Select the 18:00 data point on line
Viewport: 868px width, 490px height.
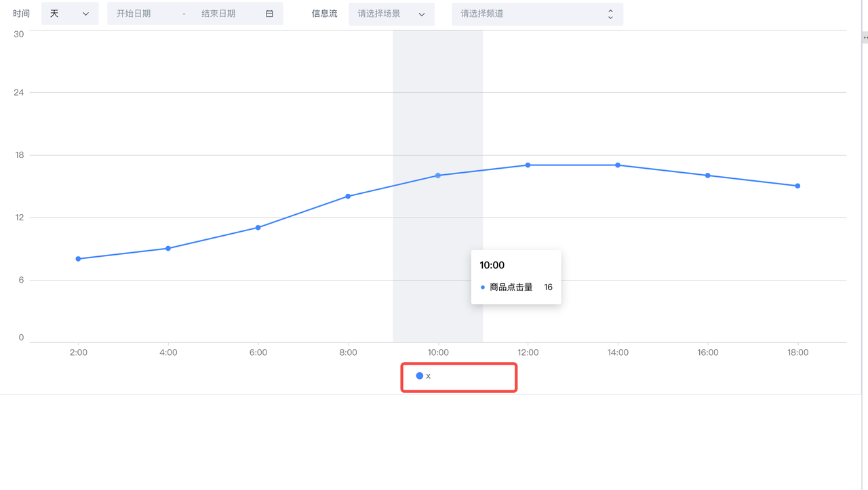797,186
